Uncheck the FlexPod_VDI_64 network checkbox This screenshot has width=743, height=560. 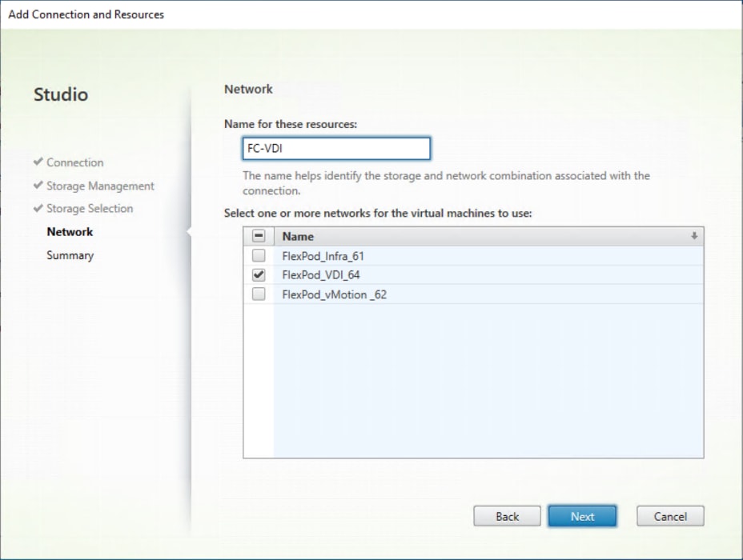(x=259, y=275)
